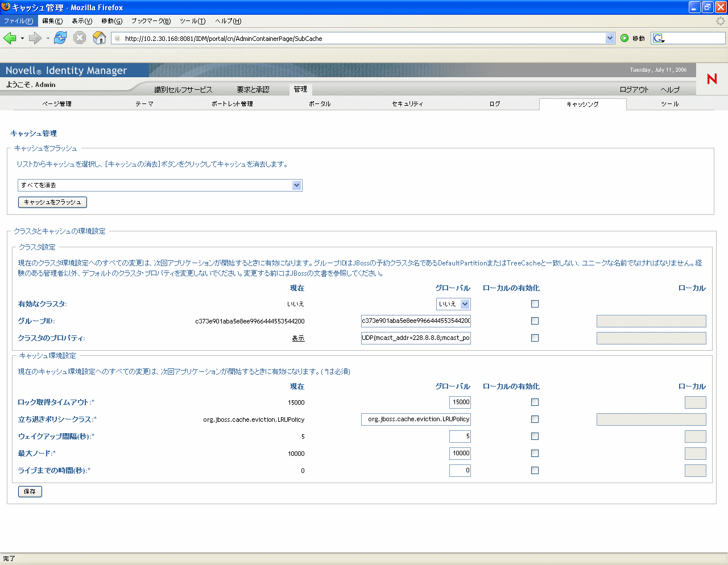Expand the address bar URL history dropdown
Image resolution: width=728 pixels, height=565 pixels.
coord(610,38)
